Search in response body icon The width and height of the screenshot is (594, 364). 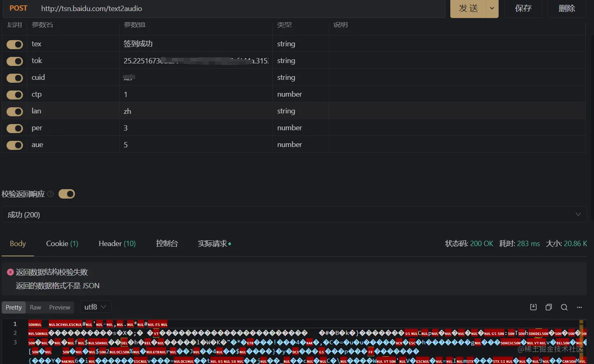pos(564,307)
